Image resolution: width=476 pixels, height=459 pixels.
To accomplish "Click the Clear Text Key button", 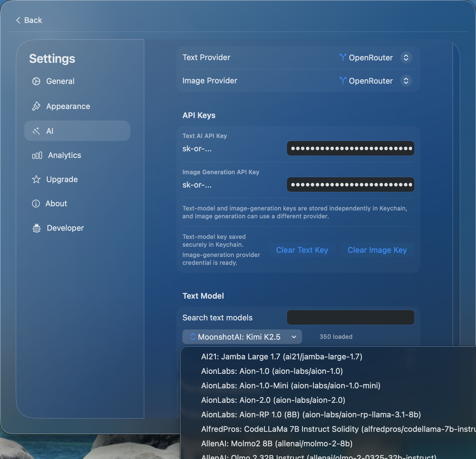I will click(x=302, y=250).
